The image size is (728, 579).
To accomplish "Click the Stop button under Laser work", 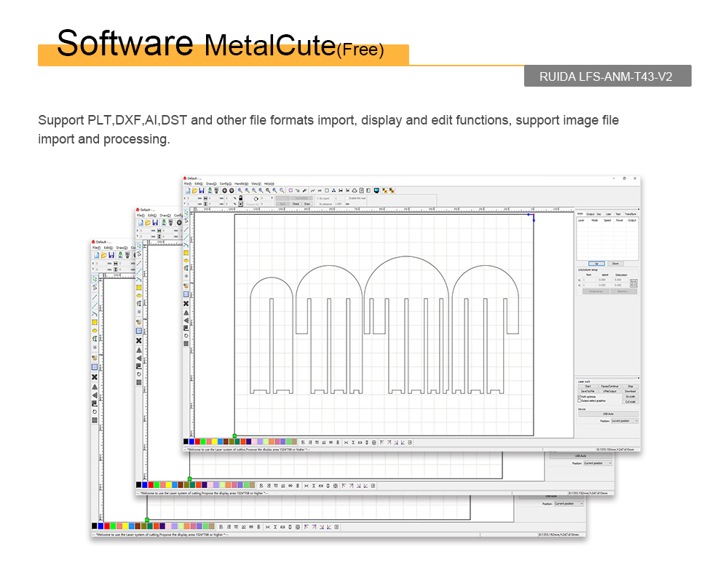I will (x=630, y=386).
